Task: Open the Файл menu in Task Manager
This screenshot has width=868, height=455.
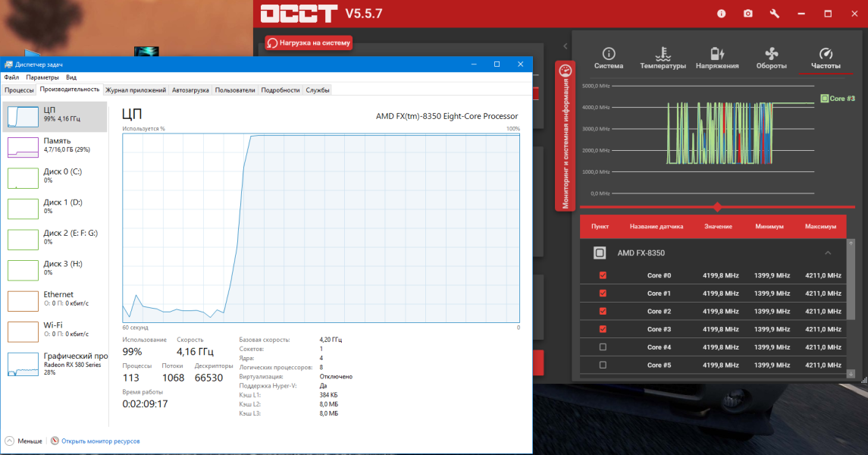Action: (x=11, y=77)
